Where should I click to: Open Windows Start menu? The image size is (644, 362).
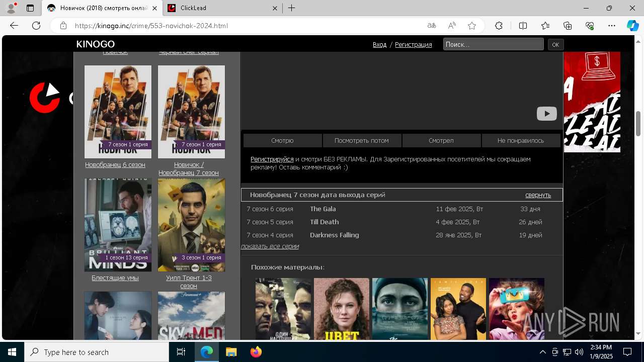click(x=12, y=352)
